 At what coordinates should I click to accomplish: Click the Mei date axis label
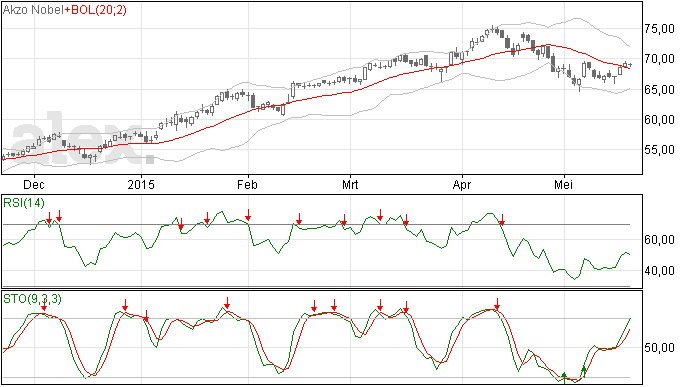[563, 185]
